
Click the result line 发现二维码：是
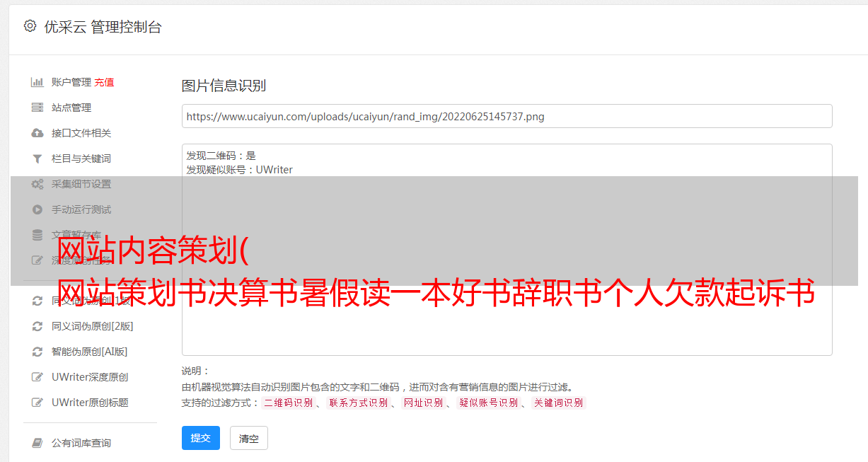221,156
